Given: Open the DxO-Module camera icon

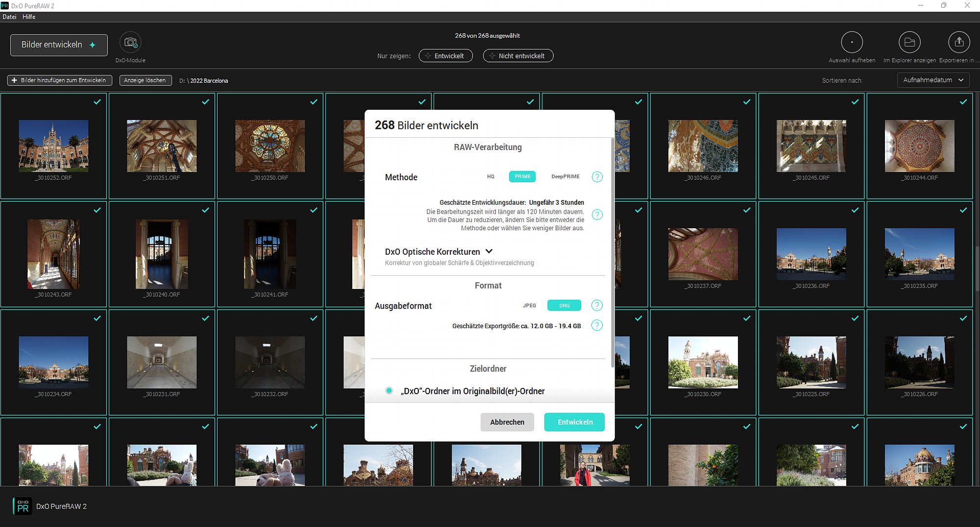Looking at the screenshot, I should 130,43.
